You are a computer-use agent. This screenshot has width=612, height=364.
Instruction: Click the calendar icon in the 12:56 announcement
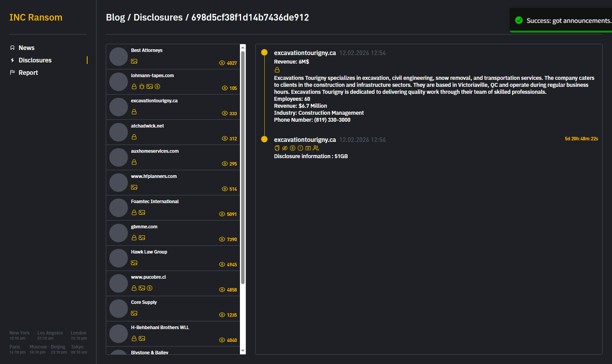coord(308,148)
